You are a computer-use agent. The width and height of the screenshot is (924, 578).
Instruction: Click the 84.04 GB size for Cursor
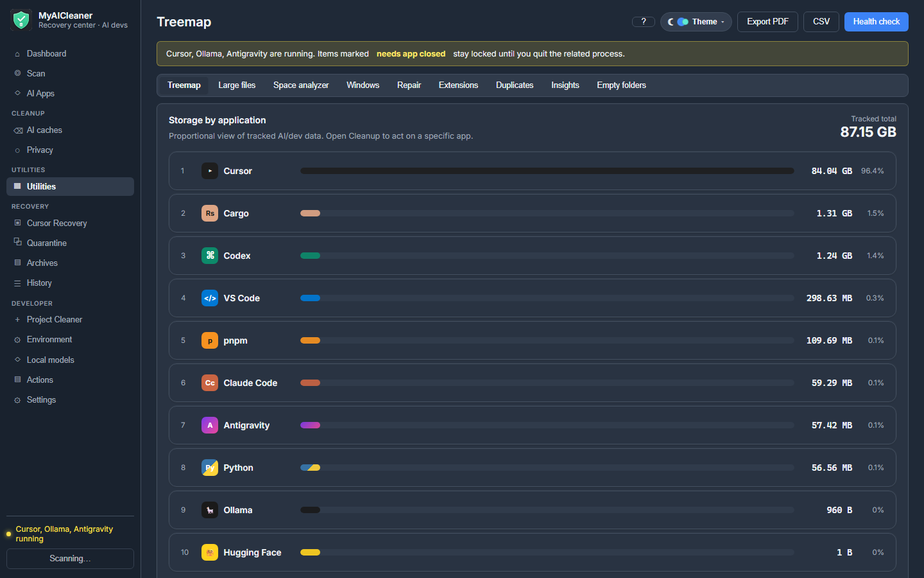(x=832, y=171)
